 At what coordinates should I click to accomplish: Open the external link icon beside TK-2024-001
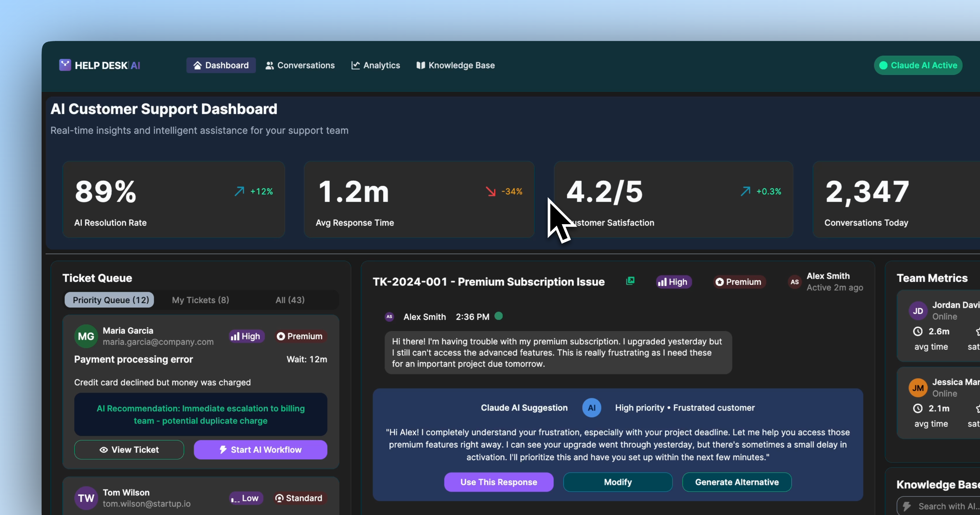[630, 281]
